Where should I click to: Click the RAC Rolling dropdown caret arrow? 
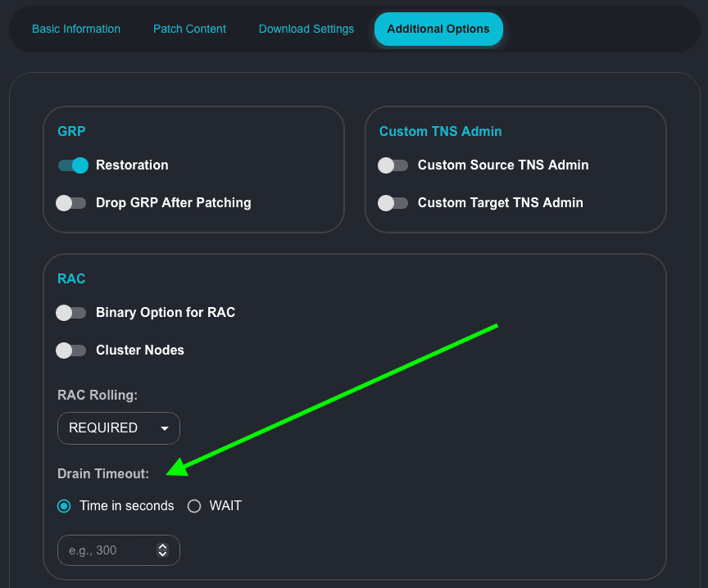165,428
